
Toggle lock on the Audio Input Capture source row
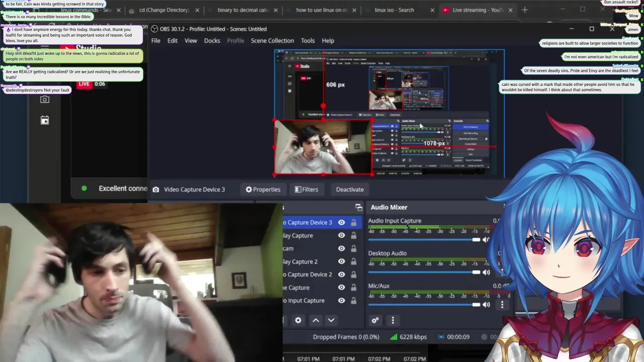click(354, 301)
